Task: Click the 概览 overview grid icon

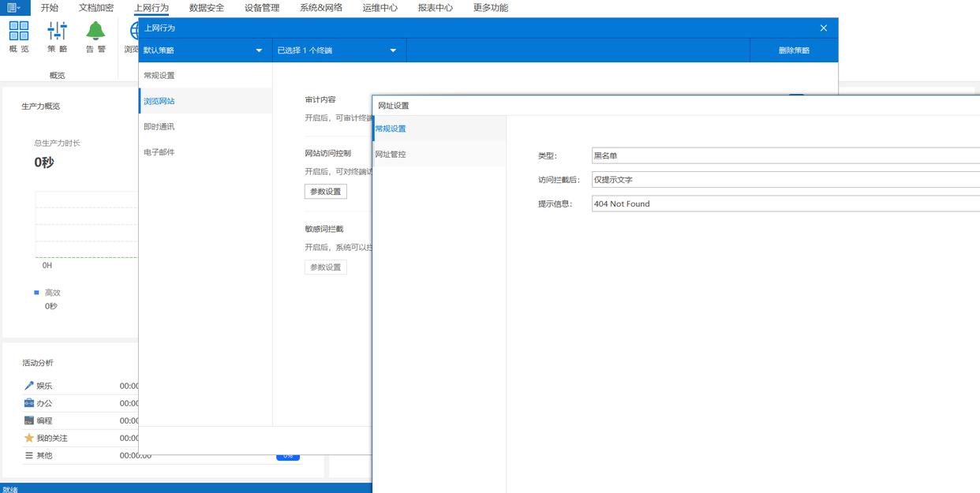Action: pos(19,32)
